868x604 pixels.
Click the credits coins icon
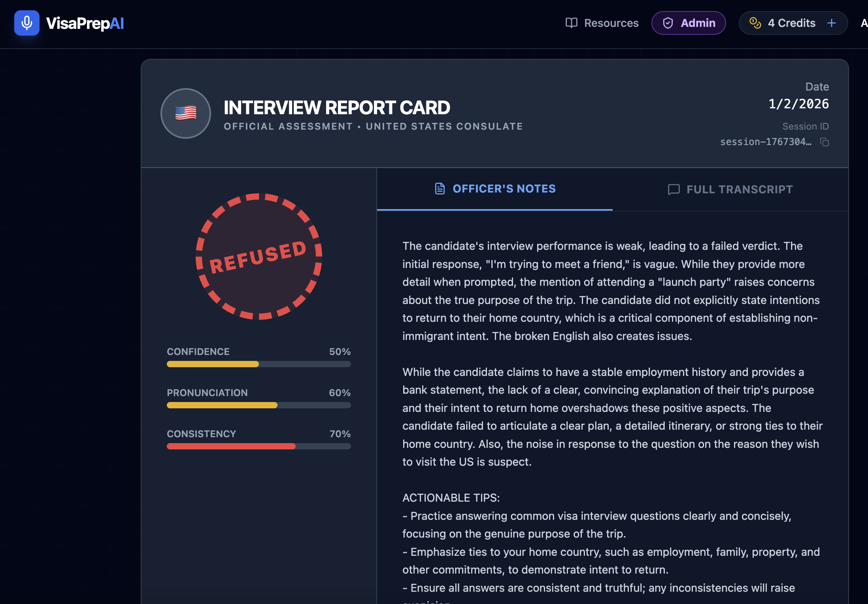[x=755, y=23]
